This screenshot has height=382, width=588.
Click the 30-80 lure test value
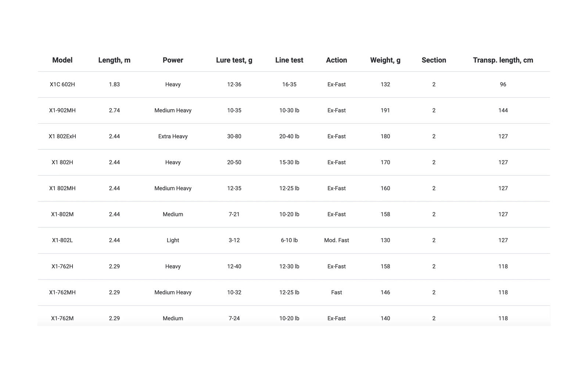pyautogui.click(x=234, y=136)
